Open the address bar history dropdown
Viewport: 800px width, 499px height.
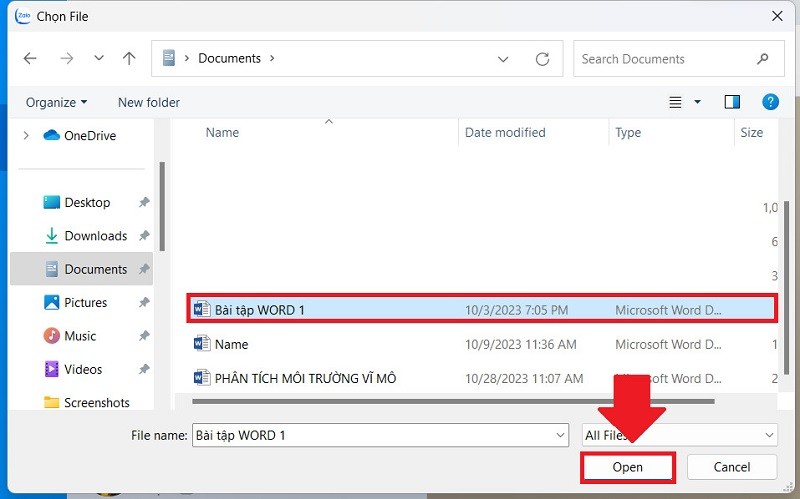tap(503, 59)
